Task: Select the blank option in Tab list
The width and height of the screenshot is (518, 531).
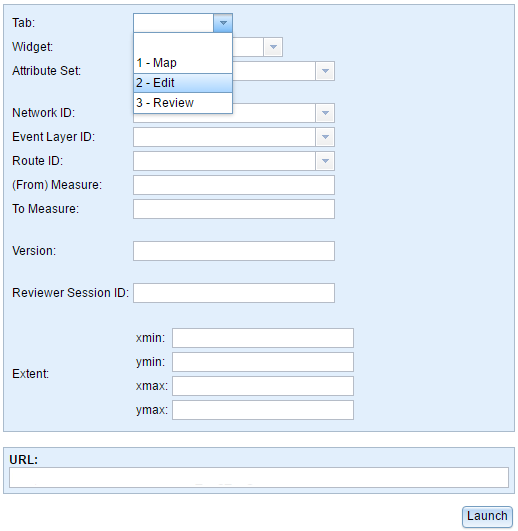Action: pyautogui.click(x=183, y=43)
